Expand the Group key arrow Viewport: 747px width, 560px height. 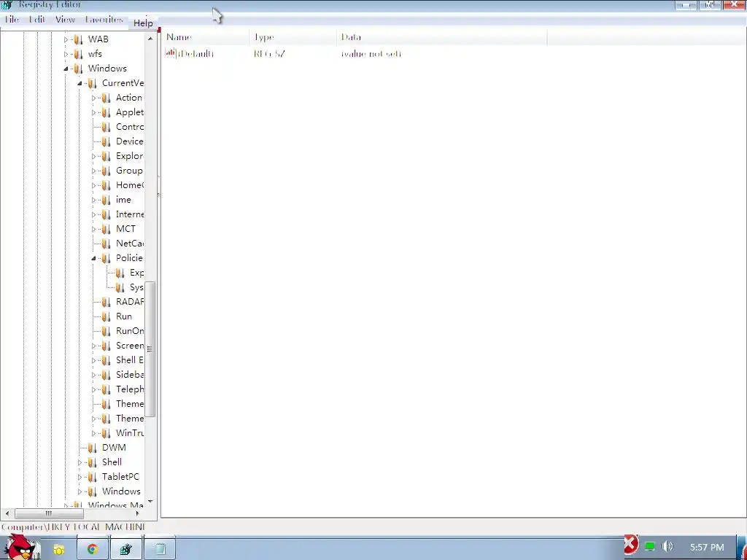(94, 171)
